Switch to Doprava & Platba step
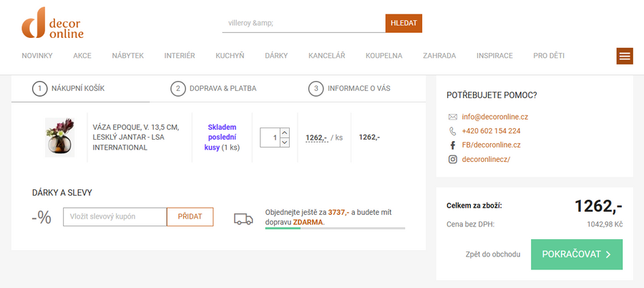This screenshot has height=288, width=644. (214, 89)
